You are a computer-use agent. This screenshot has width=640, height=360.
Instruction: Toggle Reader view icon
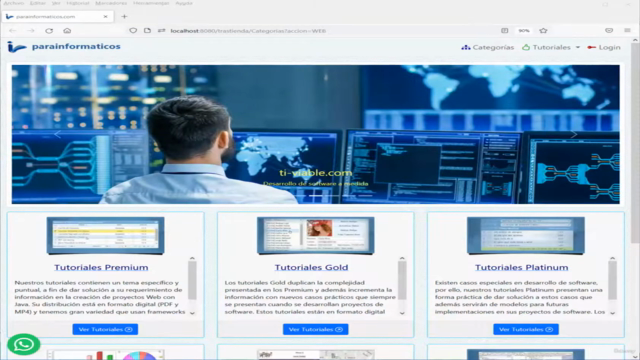pyautogui.click(x=504, y=31)
